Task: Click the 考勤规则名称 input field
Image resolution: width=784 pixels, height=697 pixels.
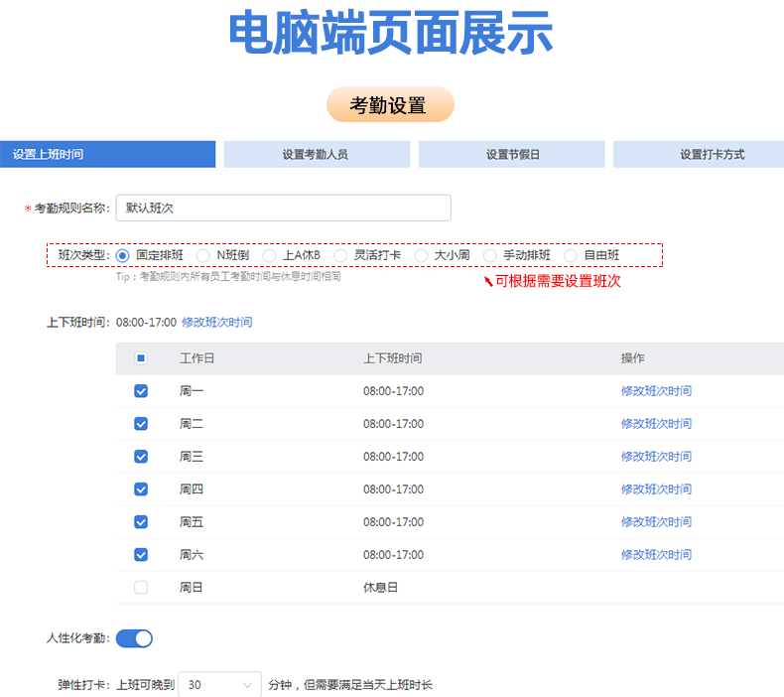Action: 284,208
